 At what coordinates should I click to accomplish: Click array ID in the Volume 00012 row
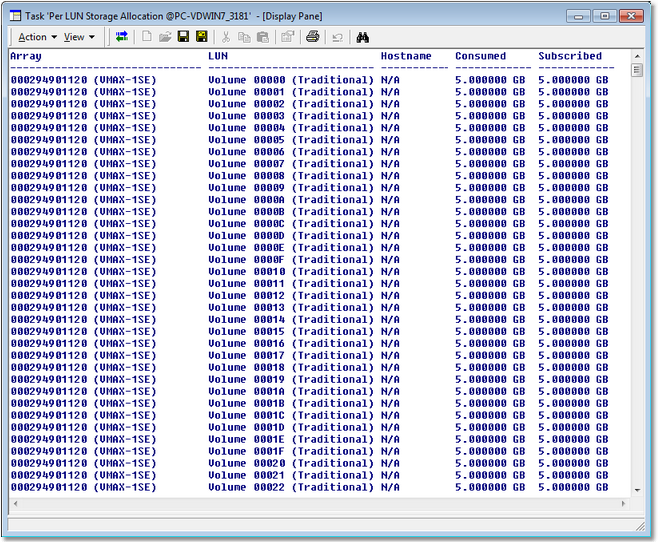pos(49,296)
